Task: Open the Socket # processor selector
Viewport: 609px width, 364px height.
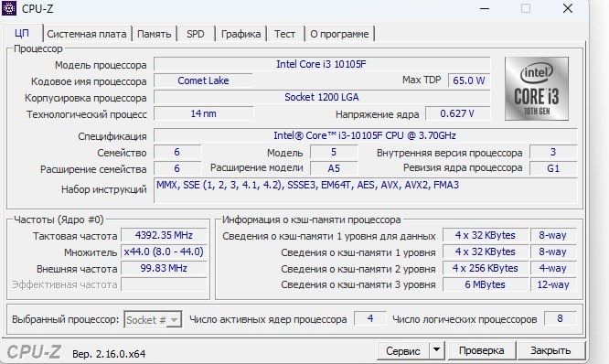Action: [x=153, y=320]
